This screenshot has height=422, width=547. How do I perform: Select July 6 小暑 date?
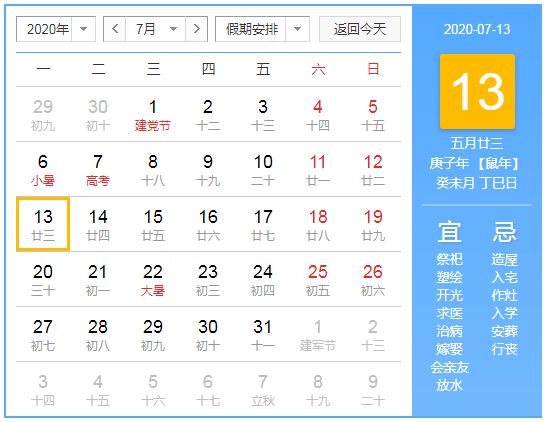43,169
